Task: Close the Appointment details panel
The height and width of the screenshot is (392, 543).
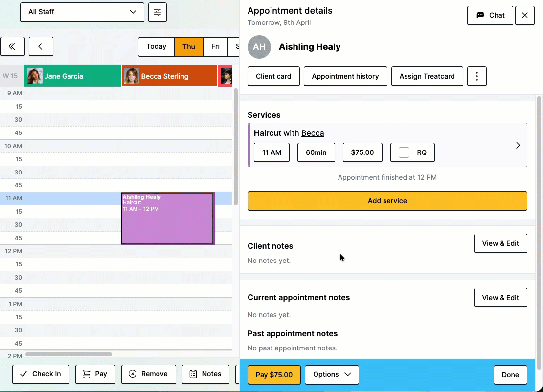Action: pyautogui.click(x=525, y=15)
